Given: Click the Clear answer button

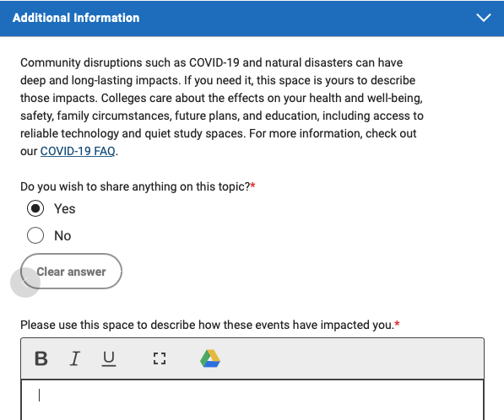Looking at the screenshot, I should pyautogui.click(x=71, y=272).
